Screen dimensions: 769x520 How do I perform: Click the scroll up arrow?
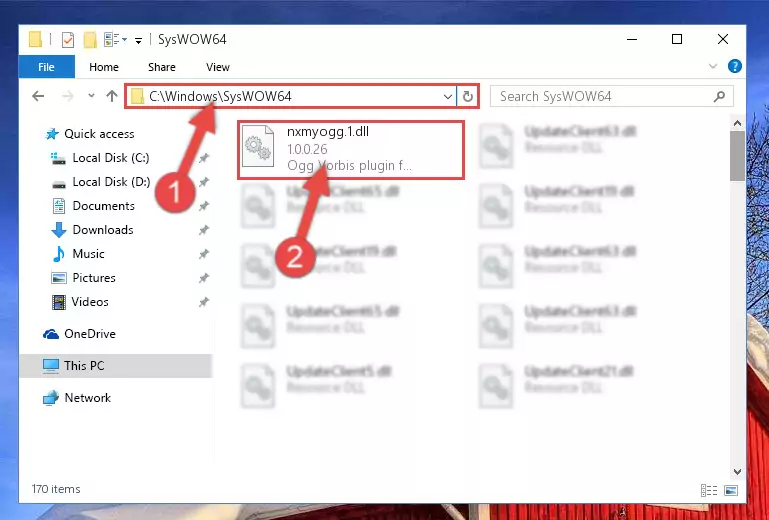[737, 123]
